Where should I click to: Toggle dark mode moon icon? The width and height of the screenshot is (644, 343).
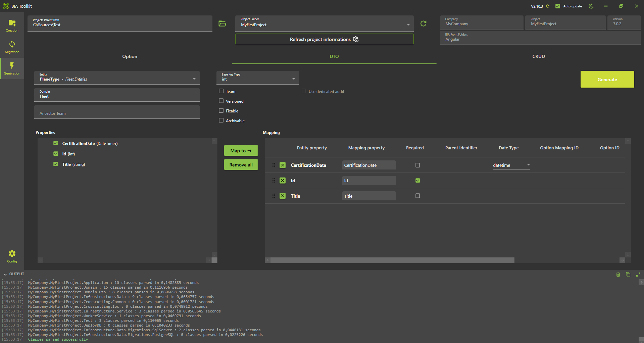591,6
